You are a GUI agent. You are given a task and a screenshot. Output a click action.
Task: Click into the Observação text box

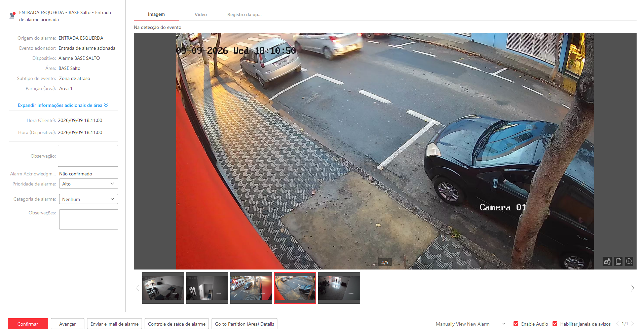tap(88, 156)
